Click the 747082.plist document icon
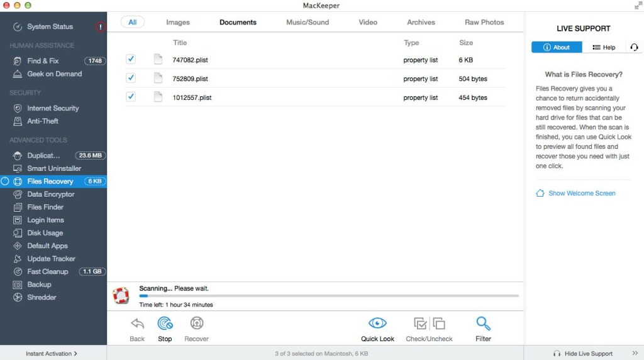The image size is (644, 360). pyautogui.click(x=158, y=59)
